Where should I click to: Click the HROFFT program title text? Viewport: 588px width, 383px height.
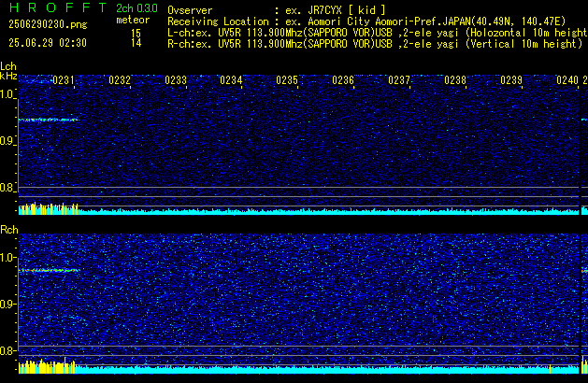coord(58,7)
